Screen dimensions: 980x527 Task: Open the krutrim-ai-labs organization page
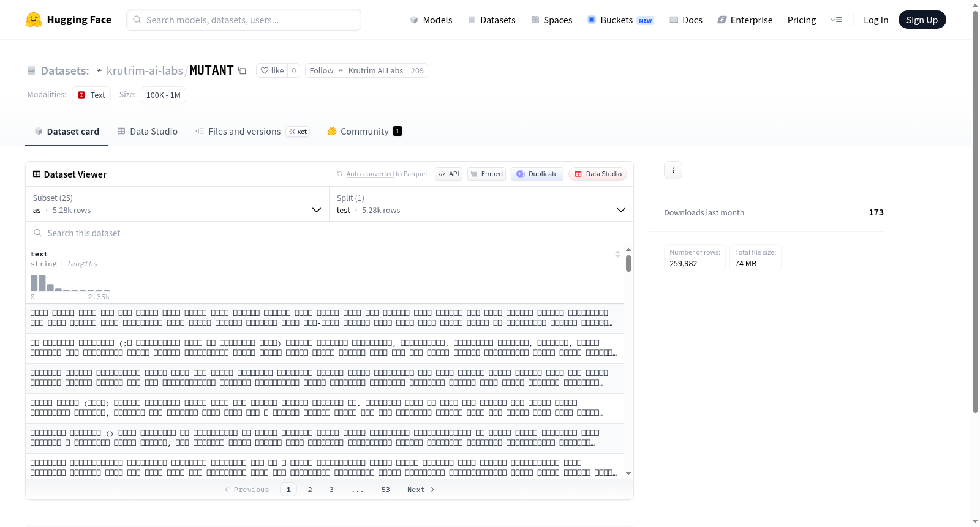point(145,70)
